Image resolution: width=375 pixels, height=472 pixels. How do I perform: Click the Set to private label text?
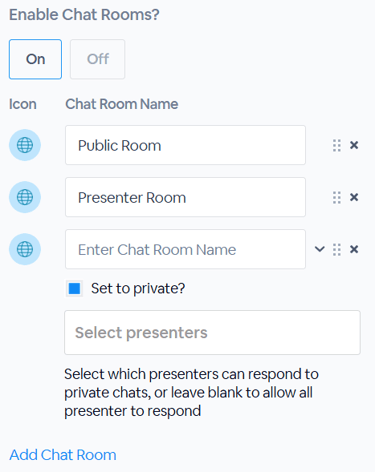click(138, 288)
